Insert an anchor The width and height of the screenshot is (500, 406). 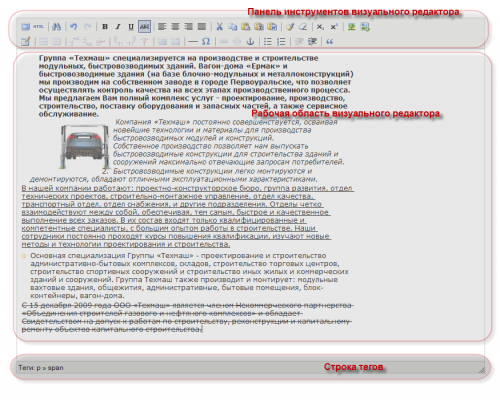250,42
